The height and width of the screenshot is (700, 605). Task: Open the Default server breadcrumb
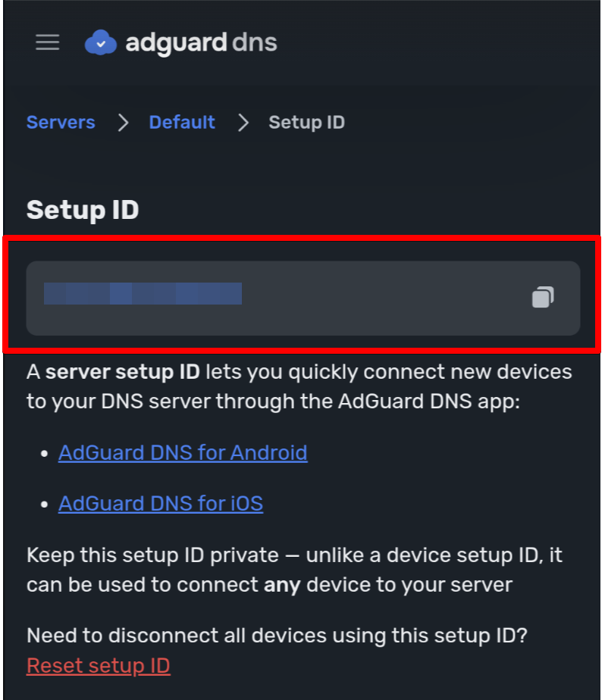tap(182, 122)
